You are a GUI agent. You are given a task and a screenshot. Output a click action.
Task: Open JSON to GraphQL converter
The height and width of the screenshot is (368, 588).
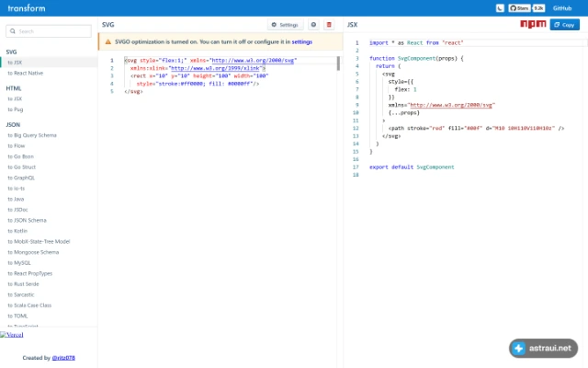21,178
